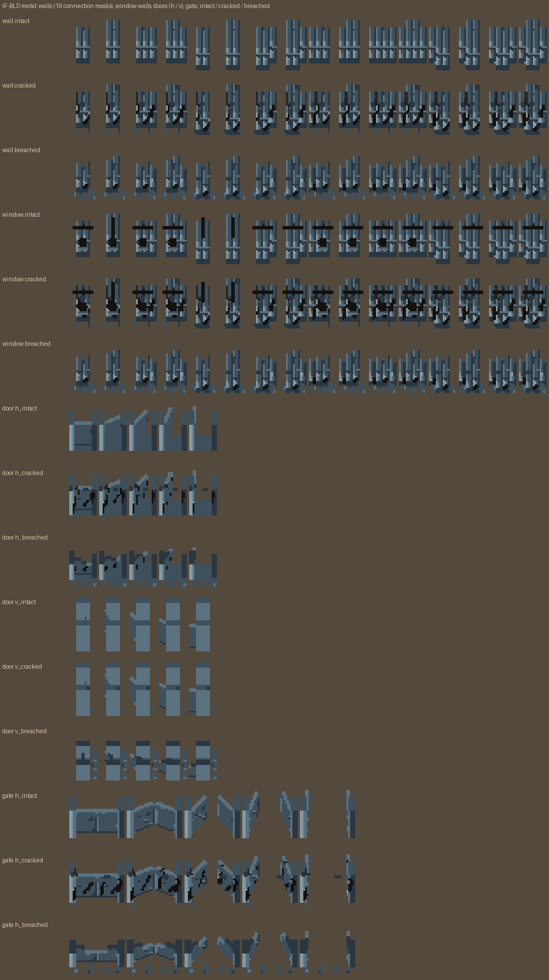Select the last sprite in the window intact row
549x980 pixels.
532,239
